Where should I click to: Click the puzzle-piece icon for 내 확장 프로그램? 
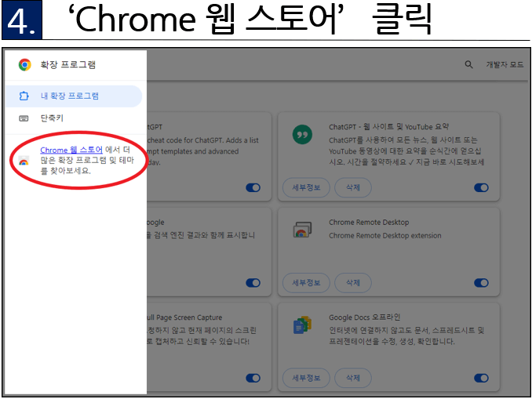click(x=24, y=96)
